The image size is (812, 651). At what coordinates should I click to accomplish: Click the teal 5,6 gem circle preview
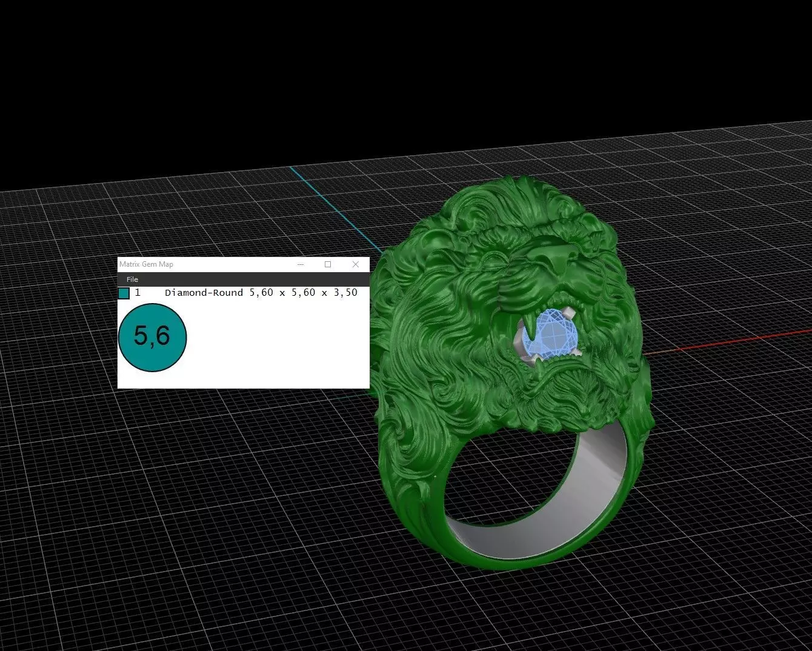(x=152, y=337)
